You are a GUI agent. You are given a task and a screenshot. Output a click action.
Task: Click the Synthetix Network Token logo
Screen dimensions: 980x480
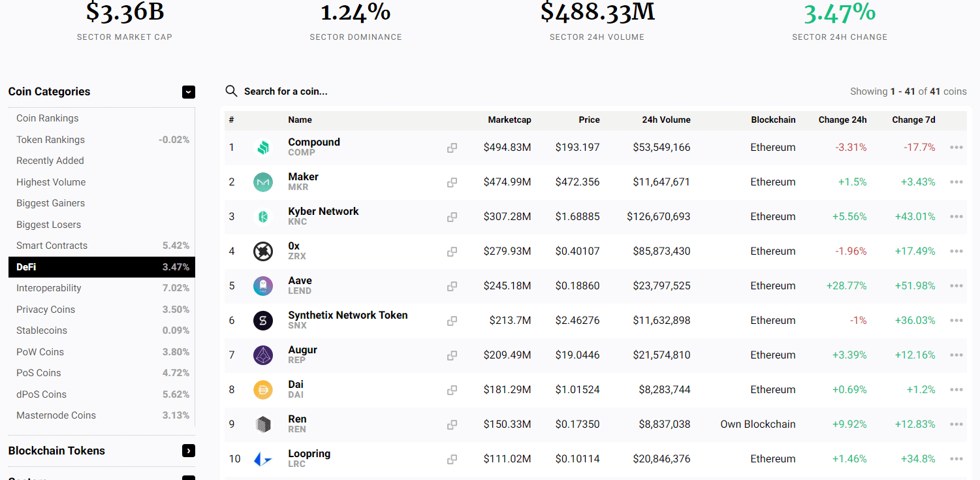(263, 321)
